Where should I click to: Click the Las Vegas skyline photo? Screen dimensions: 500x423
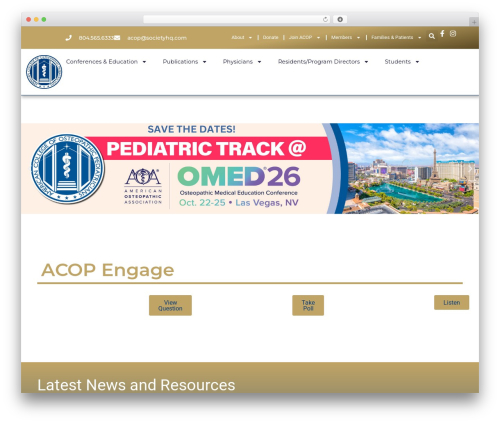click(409, 168)
